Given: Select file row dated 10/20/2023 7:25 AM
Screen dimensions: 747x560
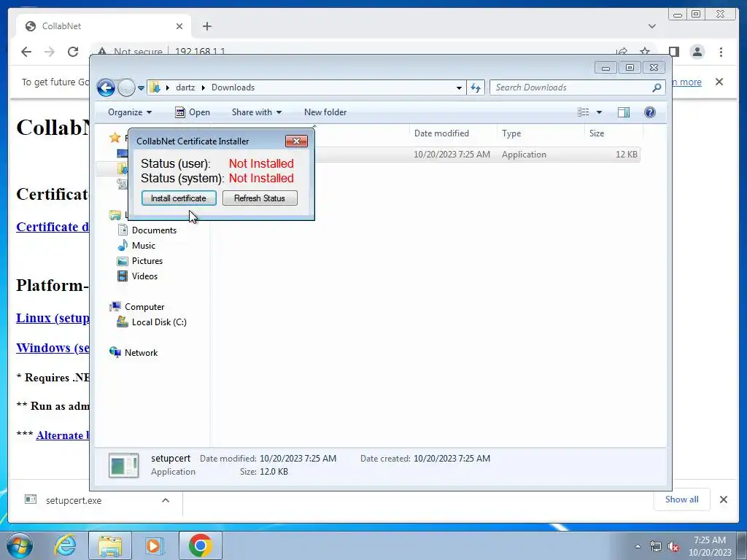Looking at the screenshot, I should tap(476, 155).
